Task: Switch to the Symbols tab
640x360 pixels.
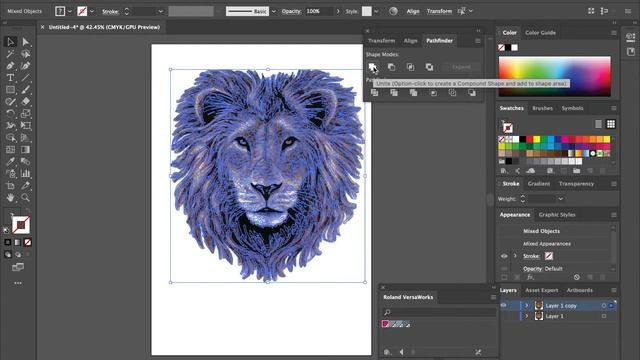Action: pos(572,108)
